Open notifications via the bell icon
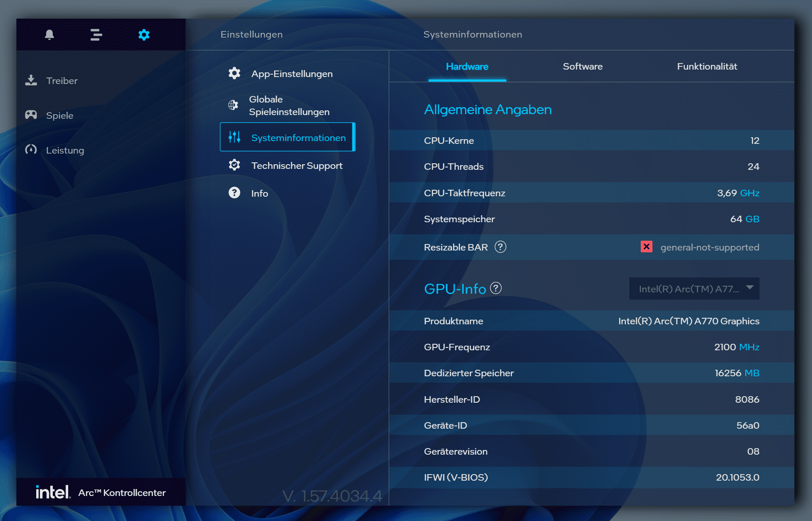This screenshot has height=521, width=812. pos(50,34)
